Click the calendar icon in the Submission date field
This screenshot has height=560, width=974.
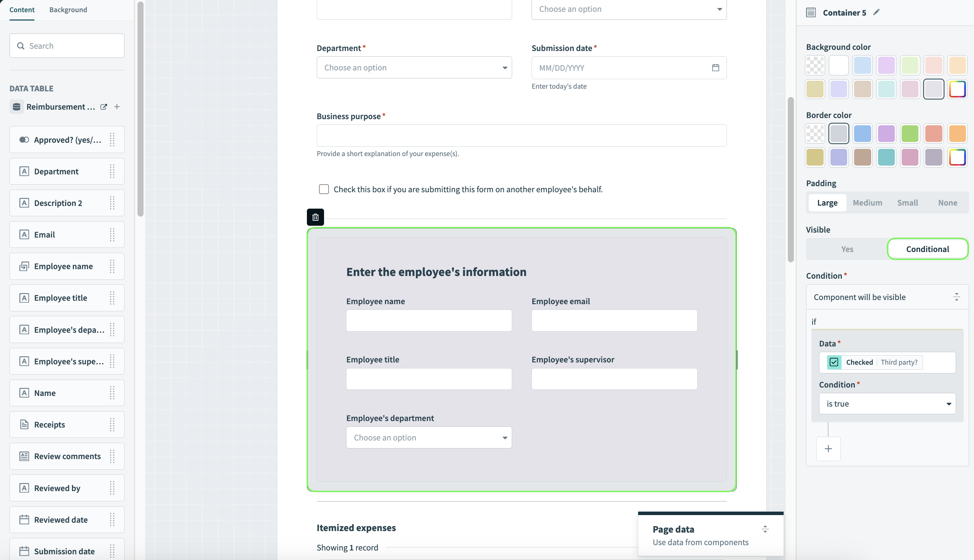715,68
